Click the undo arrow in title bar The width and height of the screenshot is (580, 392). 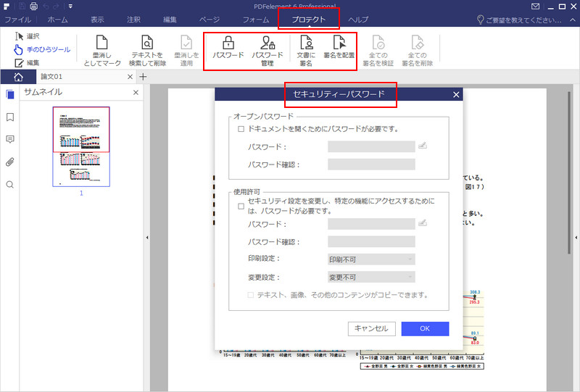pos(46,7)
